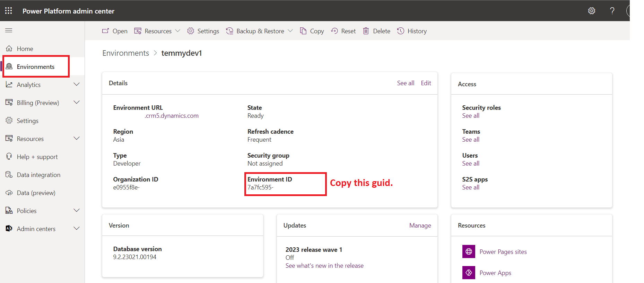The image size is (644, 283).
Task: Click the Admin centers icon
Action: pos(9,229)
